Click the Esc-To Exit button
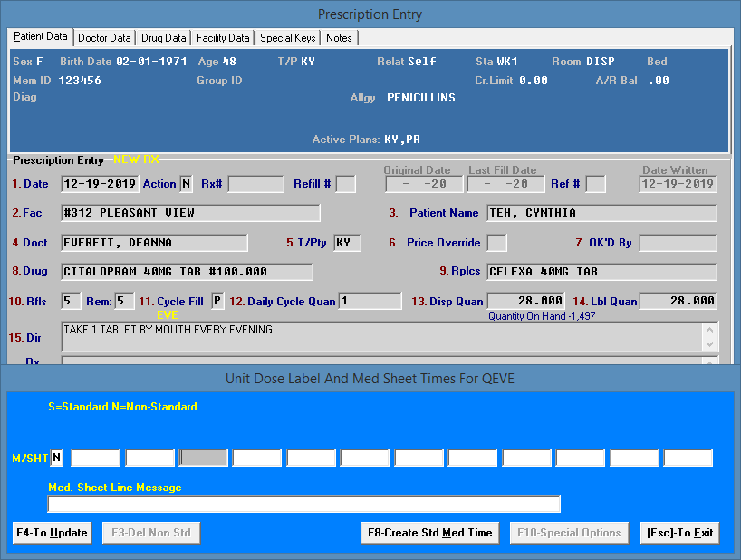The image size is (741, 560). coord(679,533)
